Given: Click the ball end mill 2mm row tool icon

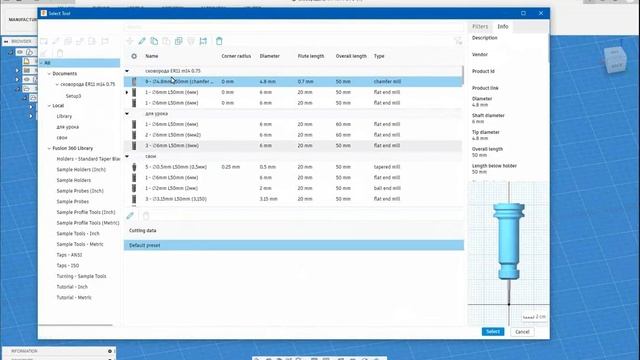Looking at the screenshot, I should pyautogui.click(x=134, y=188).
